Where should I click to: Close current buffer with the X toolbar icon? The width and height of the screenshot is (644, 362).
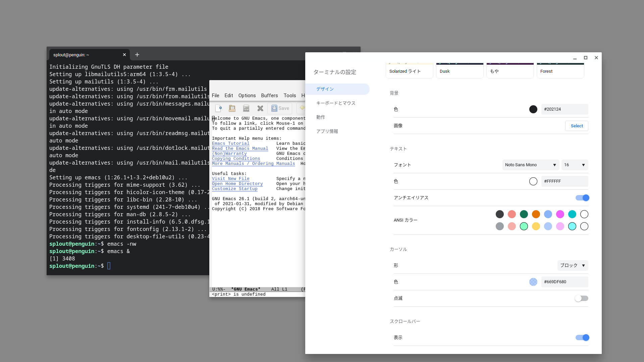tap(260, 108)
